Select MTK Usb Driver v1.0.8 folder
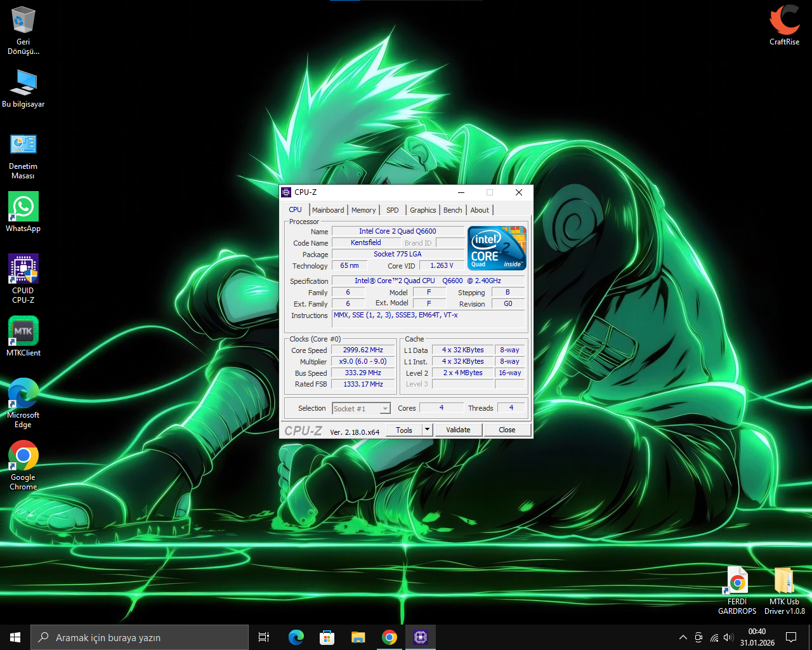Image resolution: width=812 pixels, height=650 pixels. pos(785,590)
